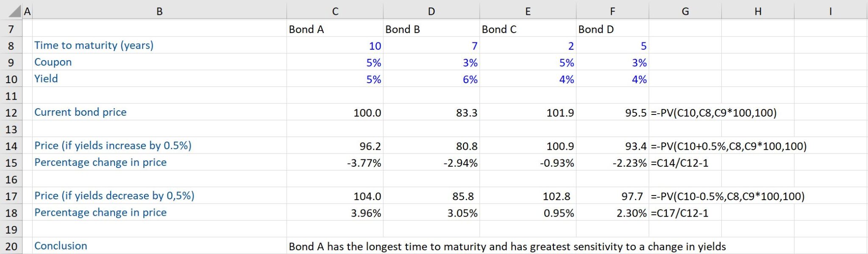Click Bond A's decreased-yield price of 104.0
Screen dimensions: 868x254
tap(364, 196)
